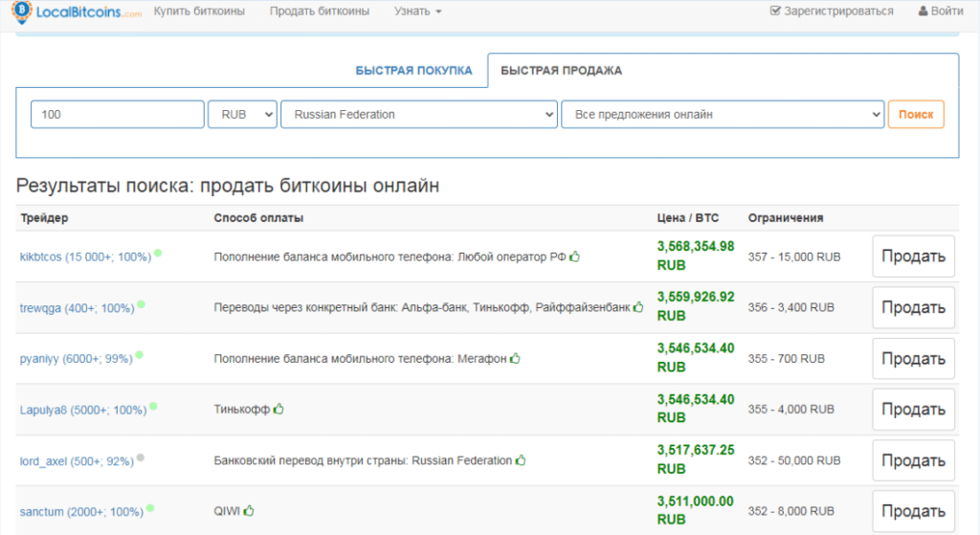The width and height of the screenshot is (980, 535).
Task: Open trader profile kikbtcos (15 000+; 100%)
Action: point(85,256)
